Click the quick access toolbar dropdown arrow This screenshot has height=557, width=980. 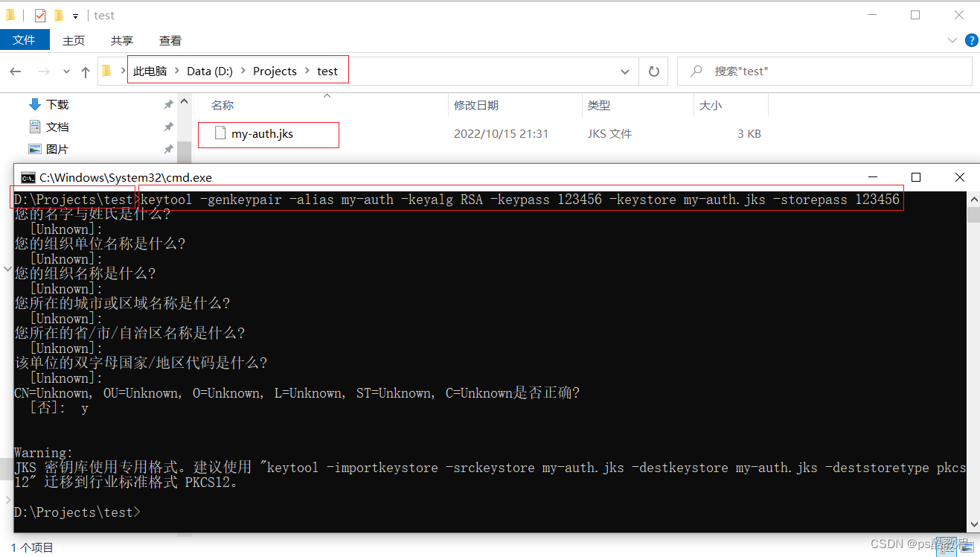click(x=75, y=16)
